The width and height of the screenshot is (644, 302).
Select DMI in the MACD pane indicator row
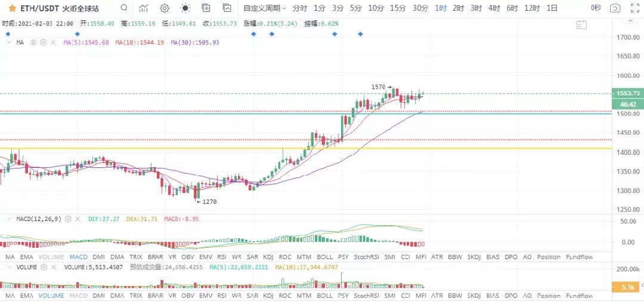pyautogui.click(x=98, y=257)
